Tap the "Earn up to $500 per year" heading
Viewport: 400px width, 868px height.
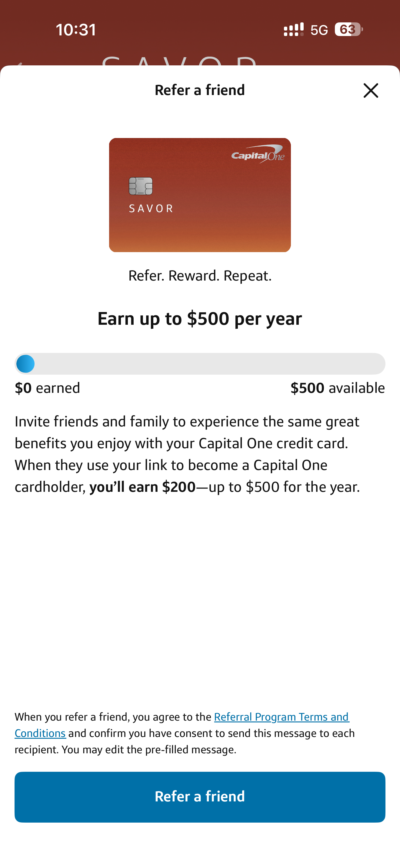[x=200, y=318]
